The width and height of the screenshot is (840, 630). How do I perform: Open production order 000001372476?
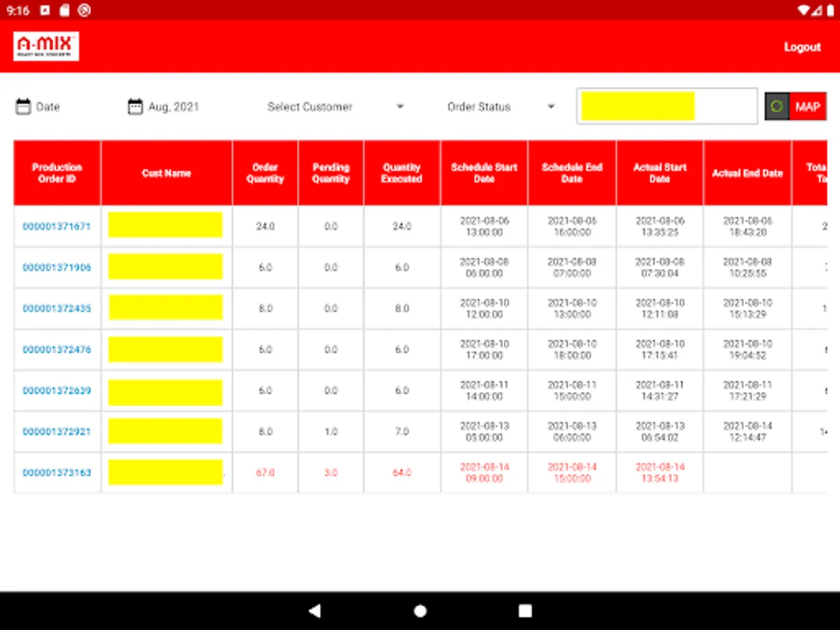pyautogui.click(x=57, y=349)
